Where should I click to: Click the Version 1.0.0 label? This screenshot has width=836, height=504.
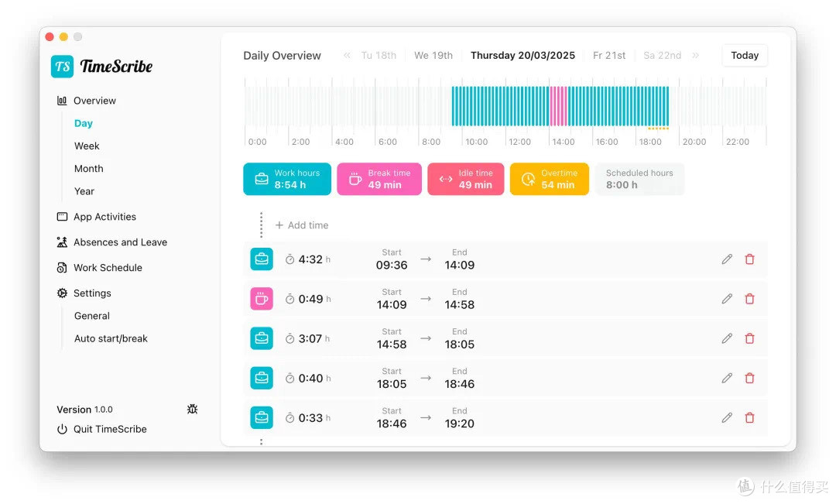click(x=85, y=410)
